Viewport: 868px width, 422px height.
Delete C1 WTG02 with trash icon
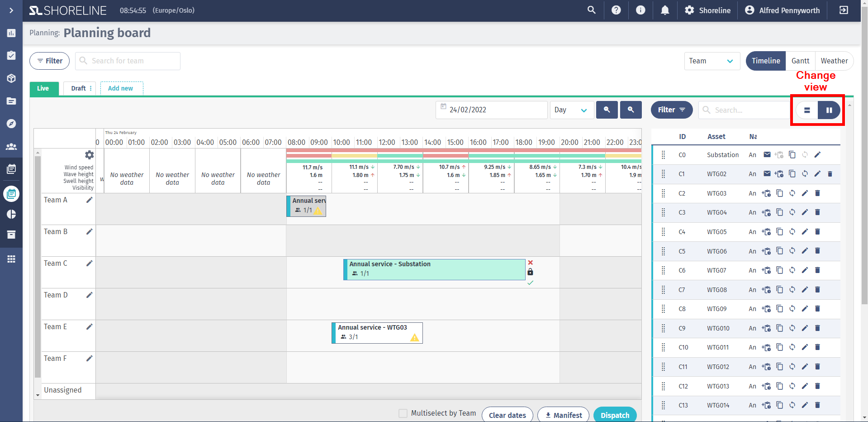click(x=830, y=174)
